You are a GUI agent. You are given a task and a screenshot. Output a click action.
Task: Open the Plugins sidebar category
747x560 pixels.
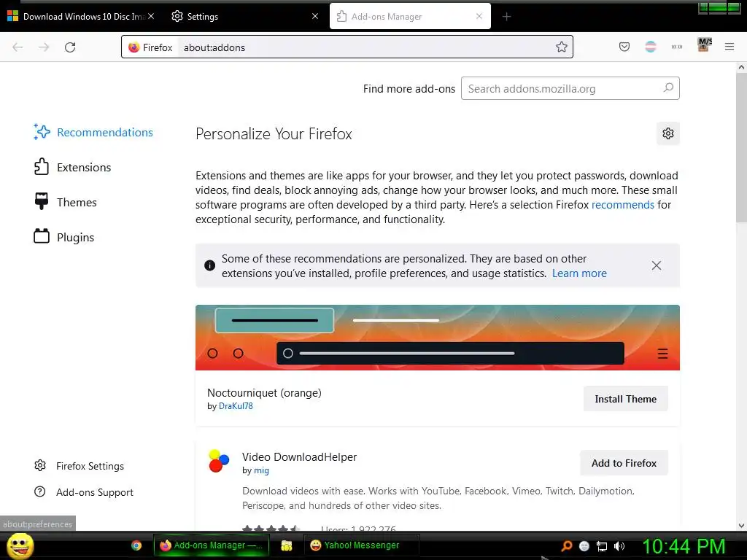64,237
